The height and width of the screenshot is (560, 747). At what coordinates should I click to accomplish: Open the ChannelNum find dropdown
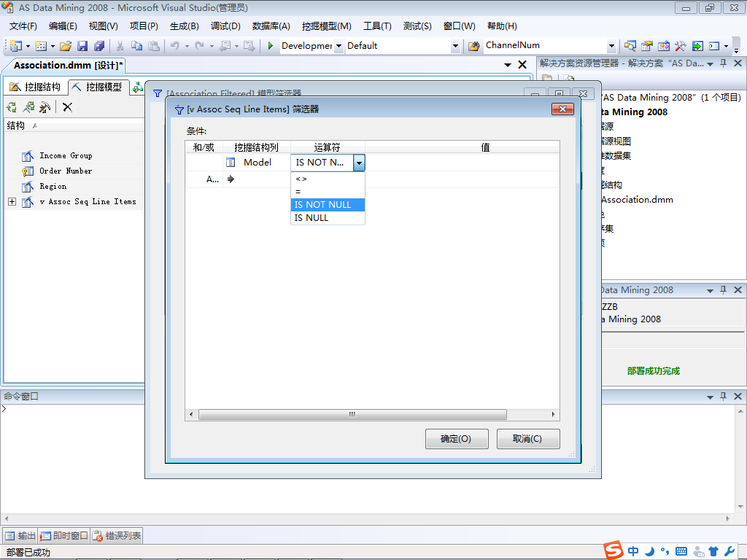(x=611, y=46)
